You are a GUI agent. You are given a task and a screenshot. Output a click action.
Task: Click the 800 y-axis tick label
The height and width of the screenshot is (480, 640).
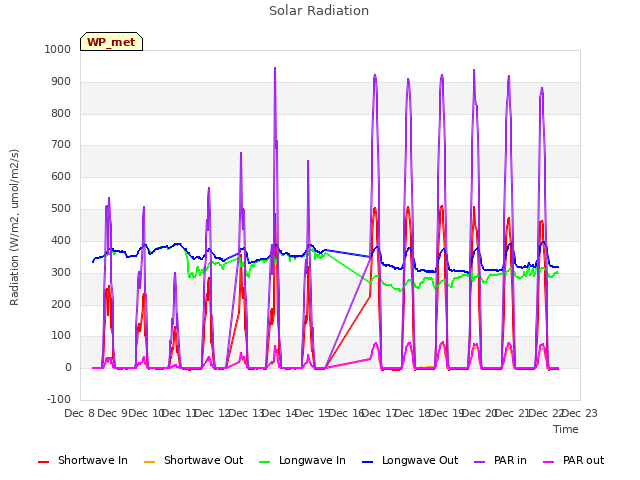tap(61, 113)
